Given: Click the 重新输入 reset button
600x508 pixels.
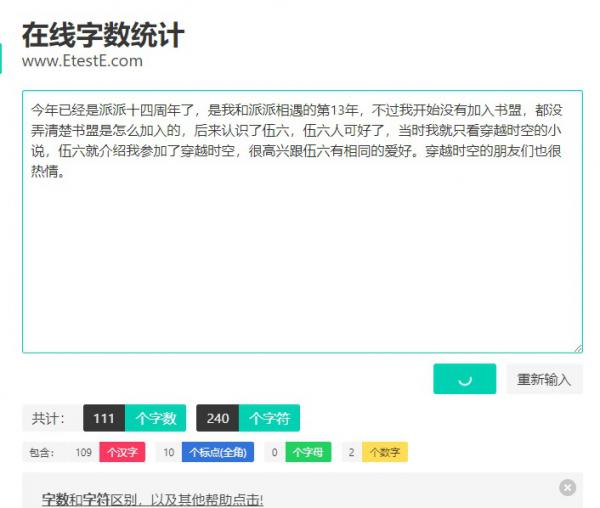Looking at the screenshot, I should [545, 379].
